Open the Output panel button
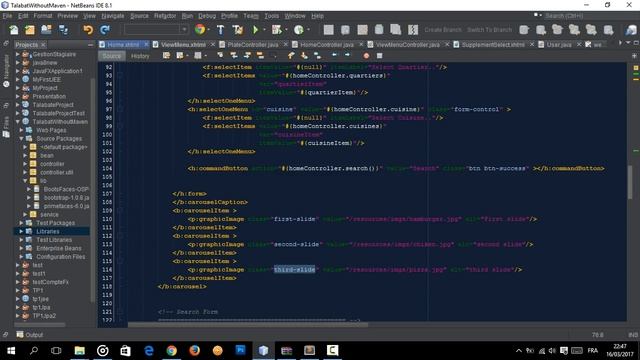The width and height of the screenshot is (640, 360). [x=29, y=335]
